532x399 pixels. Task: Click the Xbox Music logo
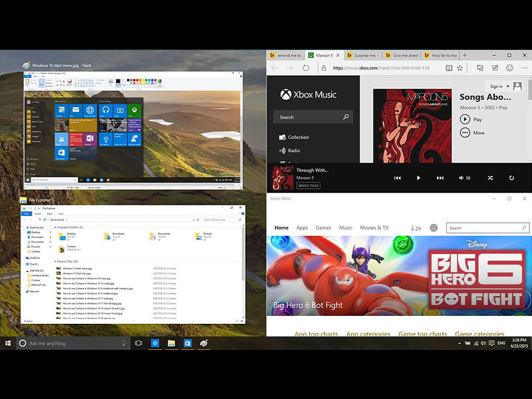point(308,94)
